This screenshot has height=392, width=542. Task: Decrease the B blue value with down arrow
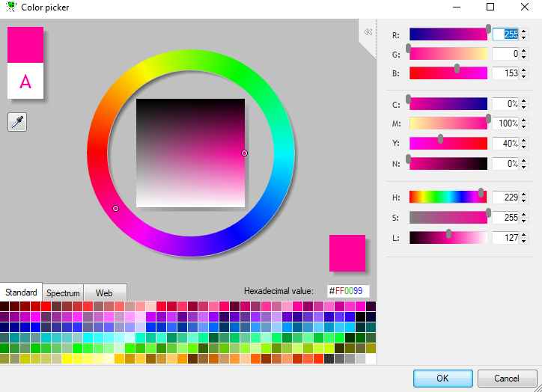tap(523, 76)
